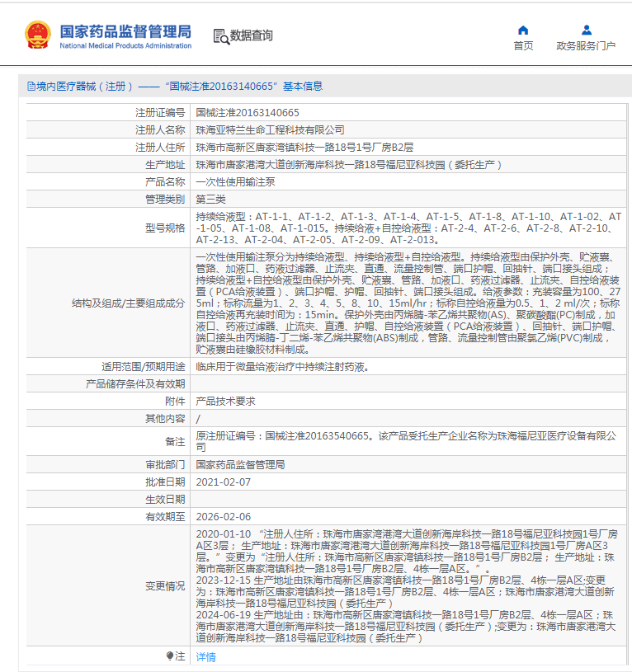Screen dimensions: 632x672
Task: Select expiry date 2026-02-06
Action: 223,517
